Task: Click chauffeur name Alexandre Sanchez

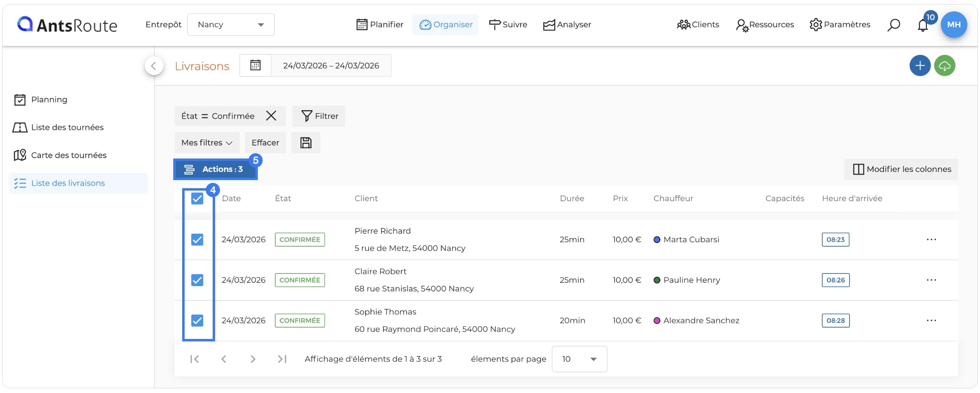Action: pyautogui.click(x=701, y=321)
